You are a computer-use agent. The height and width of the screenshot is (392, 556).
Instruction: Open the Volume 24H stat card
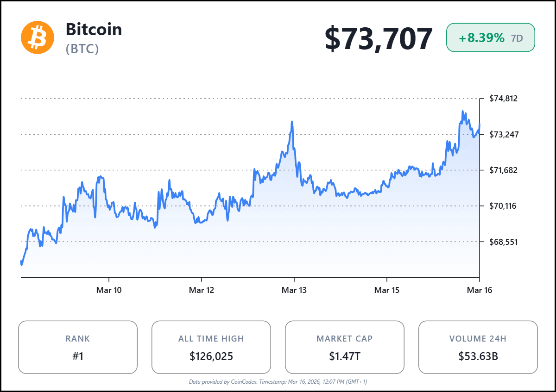click(x=478, y=347)
